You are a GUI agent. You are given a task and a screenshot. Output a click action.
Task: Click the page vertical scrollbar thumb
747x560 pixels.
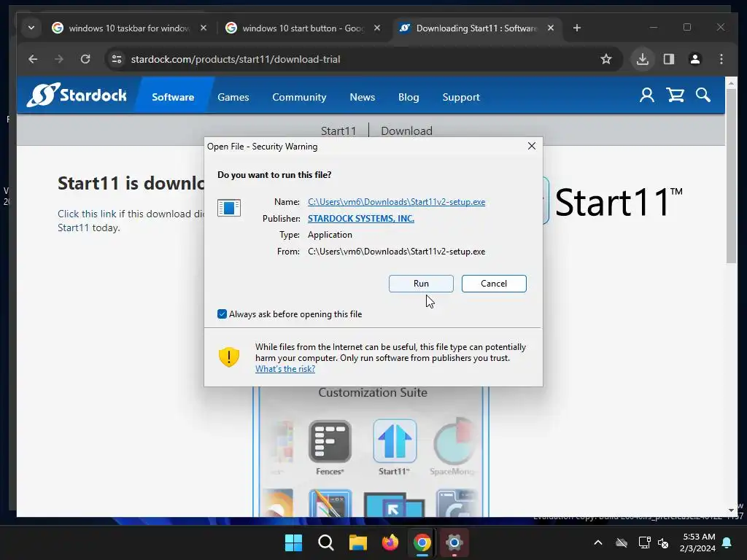(x=731, y=175)
